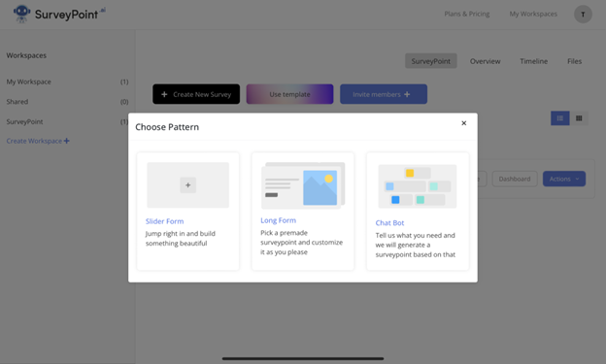Click the Choose Pattern dialog title
Image resolution: width=606 pixels, height=364 pixels.
[167, 127]
